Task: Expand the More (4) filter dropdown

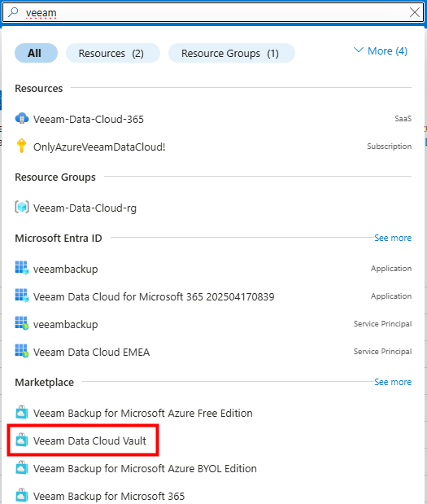Action: click(381, 51)
